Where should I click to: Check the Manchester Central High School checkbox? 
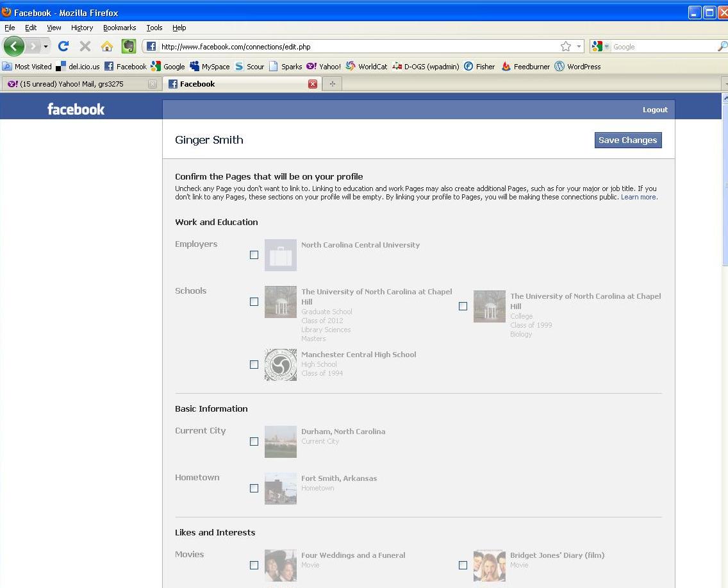pyautogui.click(x=254, y=364)
